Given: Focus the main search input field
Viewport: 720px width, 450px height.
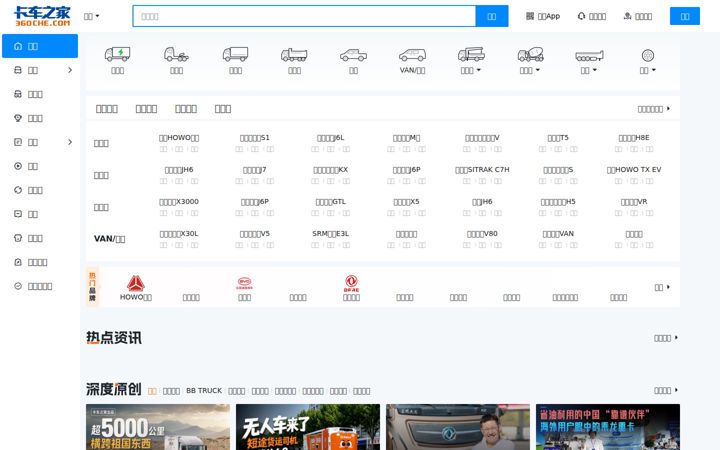Looking at the screenshot, I should tap(304, 16).
